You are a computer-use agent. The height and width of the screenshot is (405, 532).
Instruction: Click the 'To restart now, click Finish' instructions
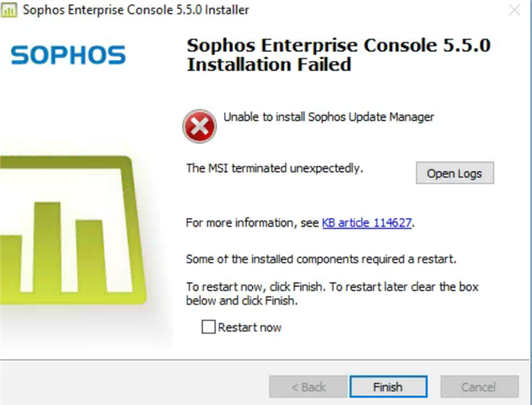332,293
